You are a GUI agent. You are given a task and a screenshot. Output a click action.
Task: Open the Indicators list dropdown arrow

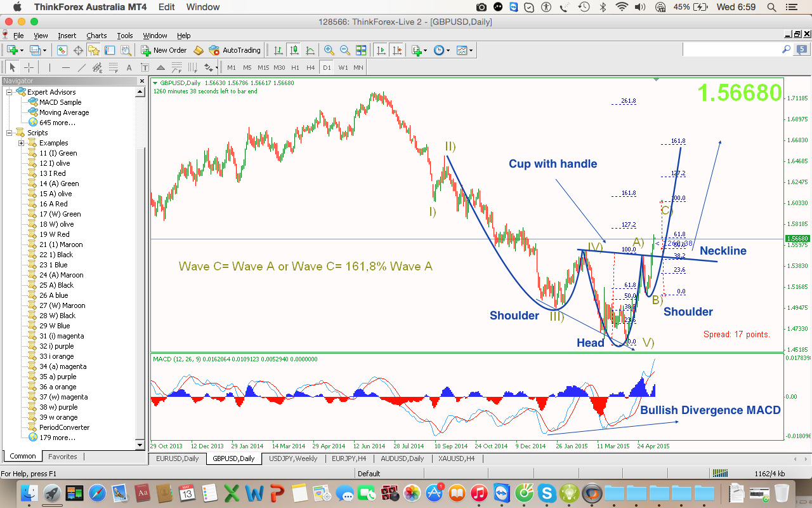tap(426, 50)
